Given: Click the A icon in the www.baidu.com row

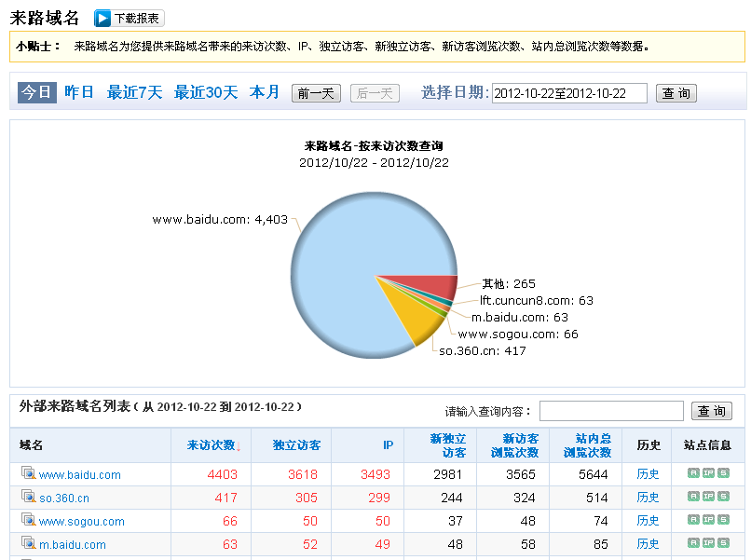Looking at the screenshot, I should 693,474.
